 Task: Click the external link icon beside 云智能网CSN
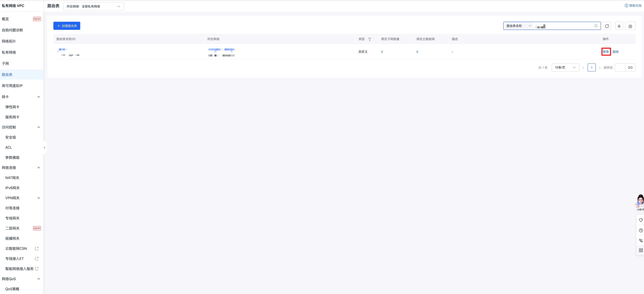click(37, 248)
